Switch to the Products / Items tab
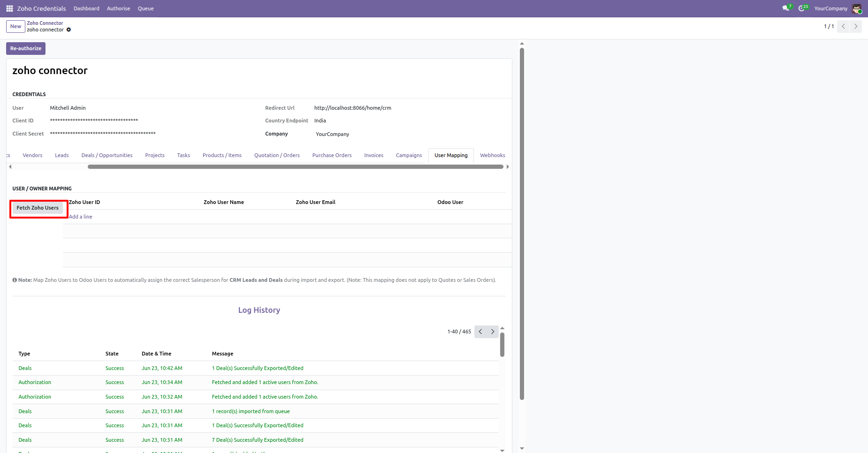 (222, 155)
